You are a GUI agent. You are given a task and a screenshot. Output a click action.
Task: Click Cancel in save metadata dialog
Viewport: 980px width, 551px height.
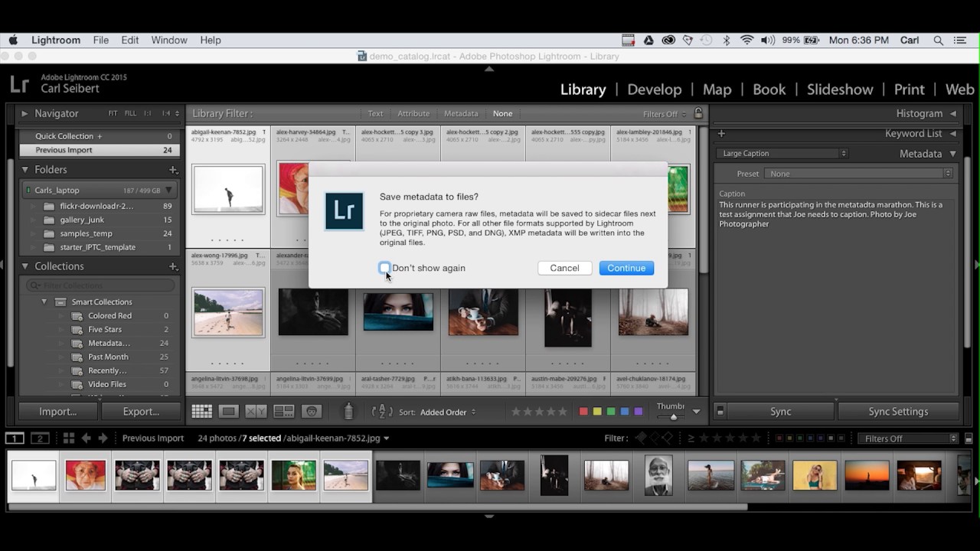(x=564, y=268)
